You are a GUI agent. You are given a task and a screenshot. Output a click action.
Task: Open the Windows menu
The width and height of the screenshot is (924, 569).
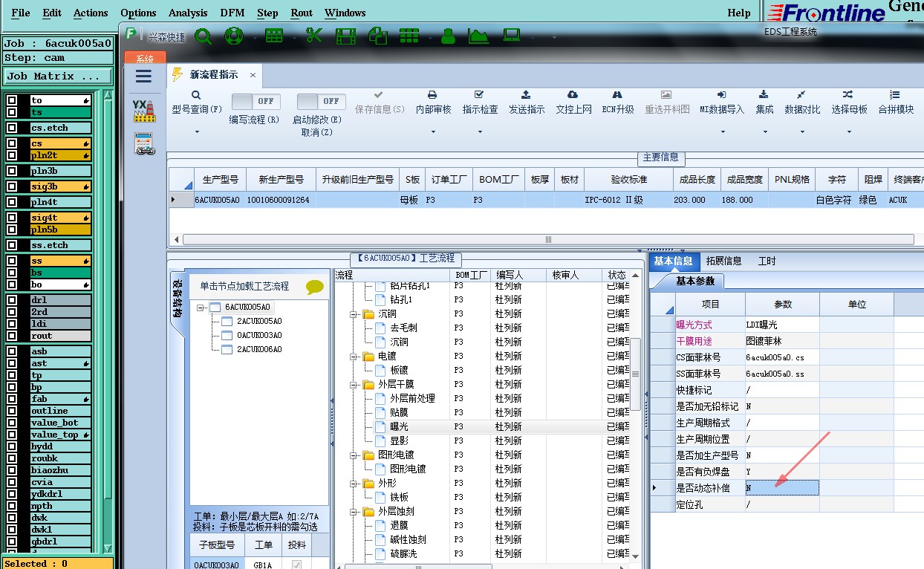click(345, 13)
